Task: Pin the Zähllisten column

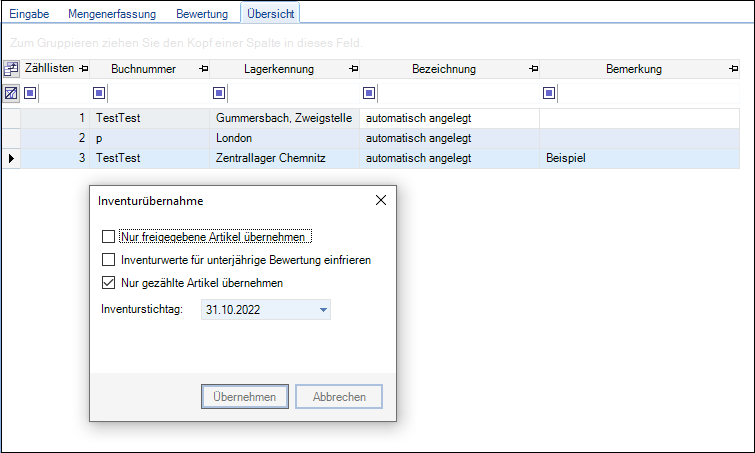Action: (x=83, y=69)
